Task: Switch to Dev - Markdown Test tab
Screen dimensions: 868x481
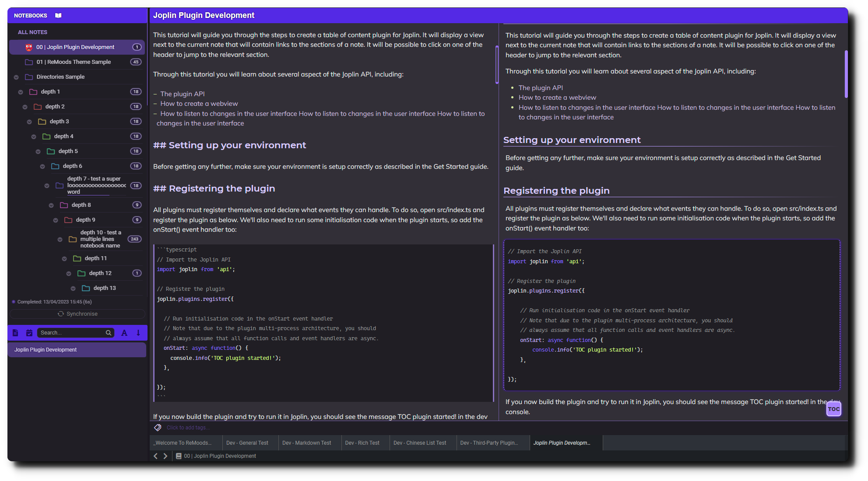Action: [306, 443]
